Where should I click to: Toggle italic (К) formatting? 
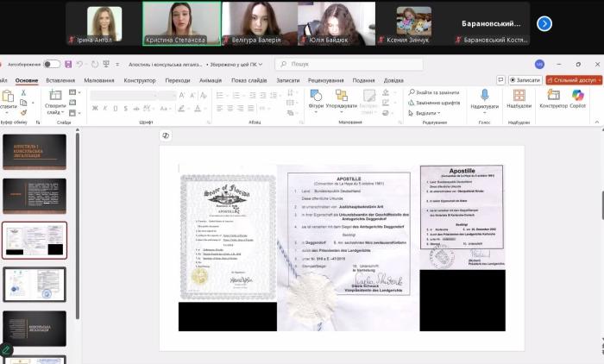[x=105, y=109]
